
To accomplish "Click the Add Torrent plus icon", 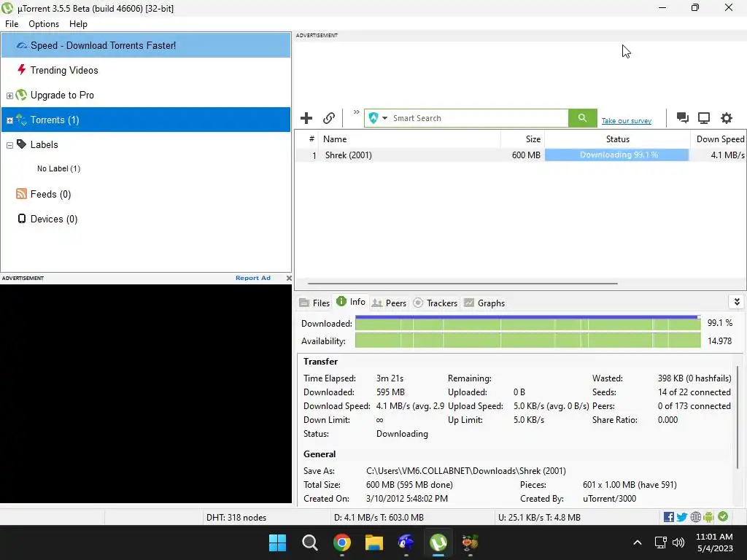I will (x=306, y=118).
